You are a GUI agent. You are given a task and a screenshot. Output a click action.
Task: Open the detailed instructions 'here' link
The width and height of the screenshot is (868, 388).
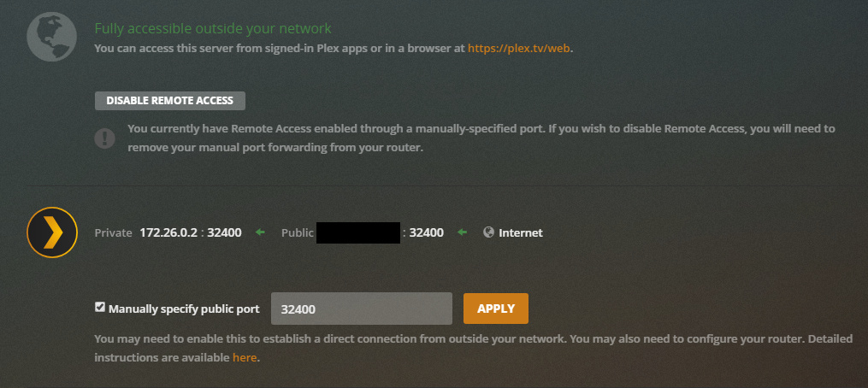tap(244, 357)
